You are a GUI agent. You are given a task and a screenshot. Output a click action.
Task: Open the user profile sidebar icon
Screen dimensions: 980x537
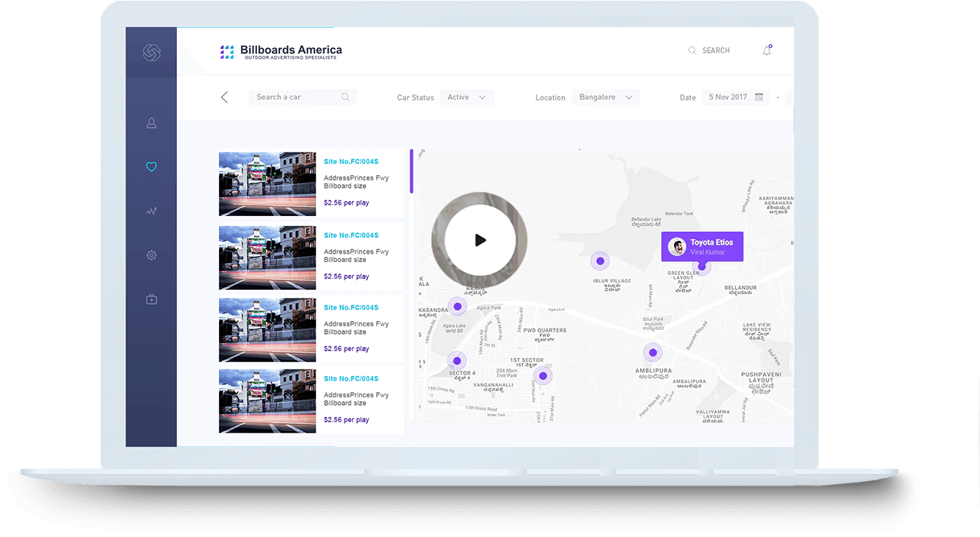click(151, 122)
